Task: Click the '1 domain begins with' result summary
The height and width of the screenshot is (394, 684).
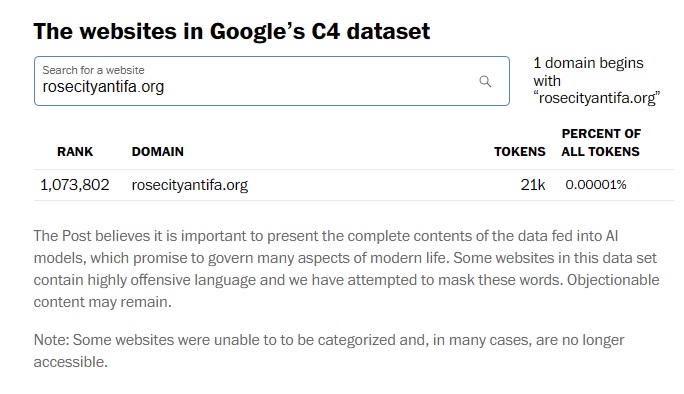Action: coord(588,72)
